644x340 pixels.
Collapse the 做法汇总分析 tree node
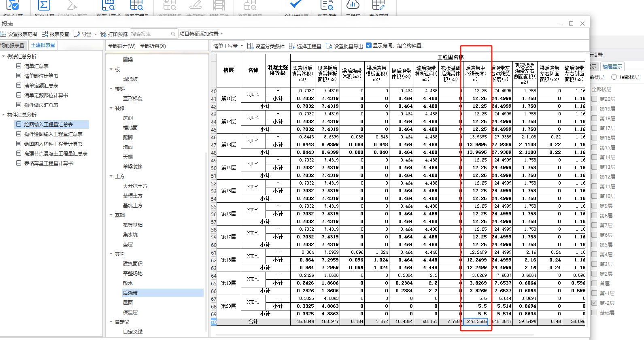[4, 56]
